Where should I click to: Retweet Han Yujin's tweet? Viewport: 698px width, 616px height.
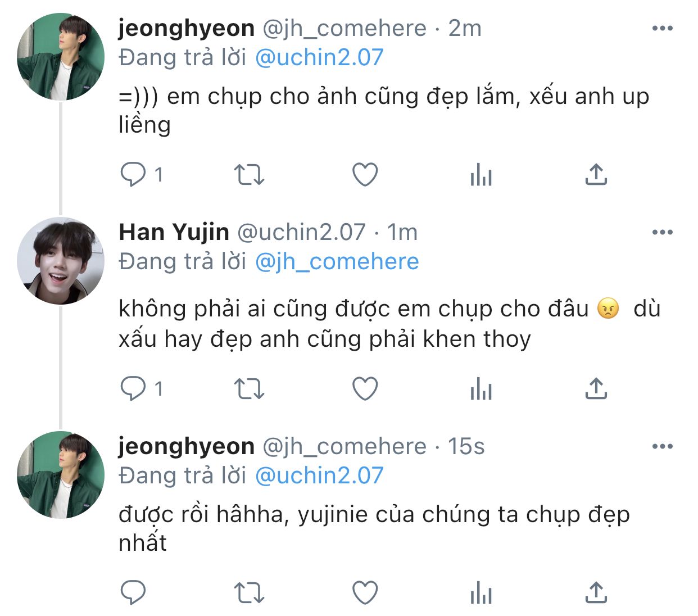coord(249,388)
